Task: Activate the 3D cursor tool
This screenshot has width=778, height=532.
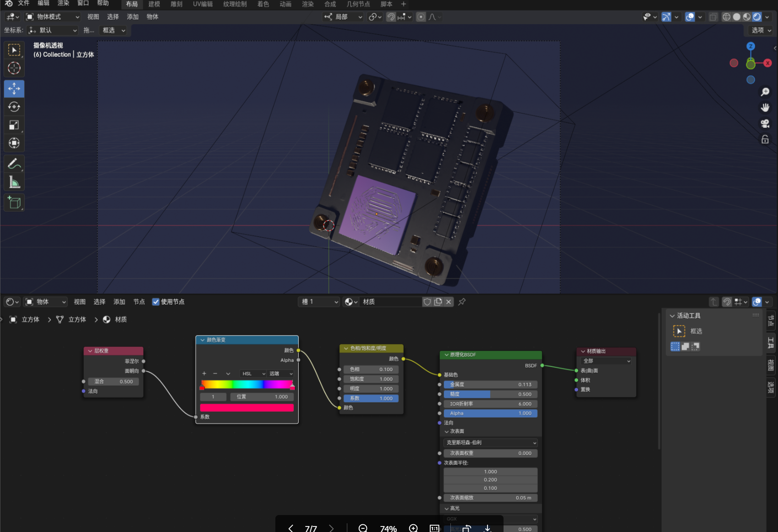Action: [14, 68]
